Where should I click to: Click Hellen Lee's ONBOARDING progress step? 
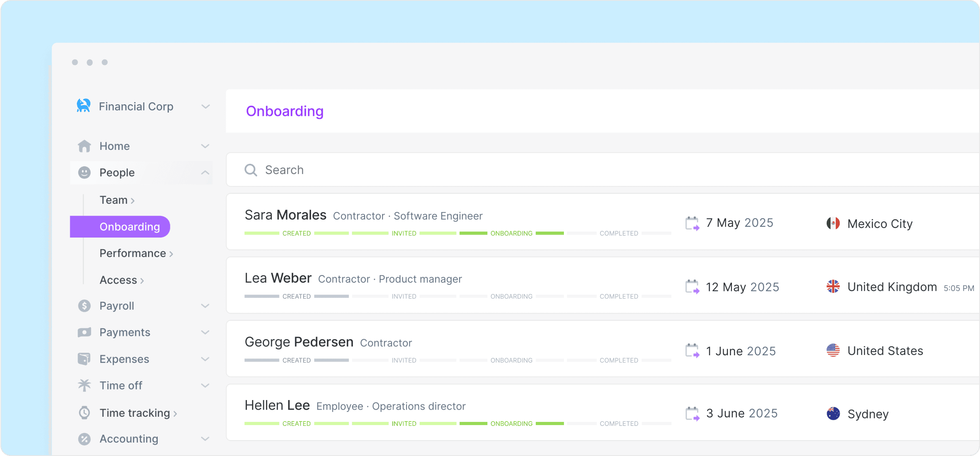(511, 423)
